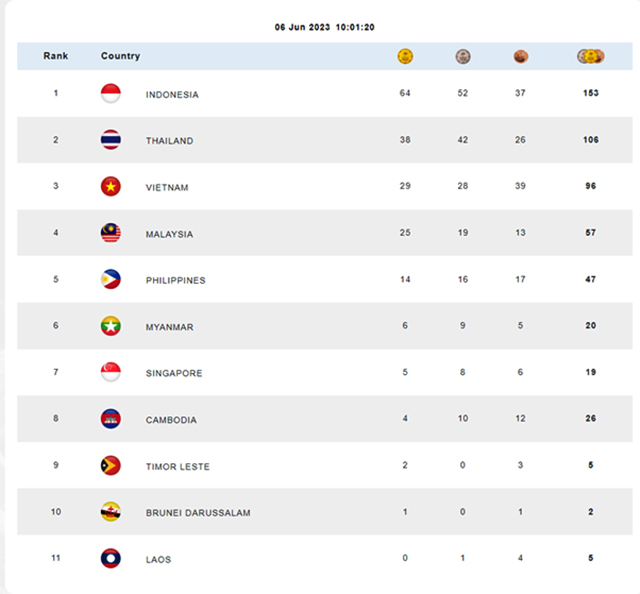
Task: Click the Timor Leste flag icon
Action: [111, 465]
